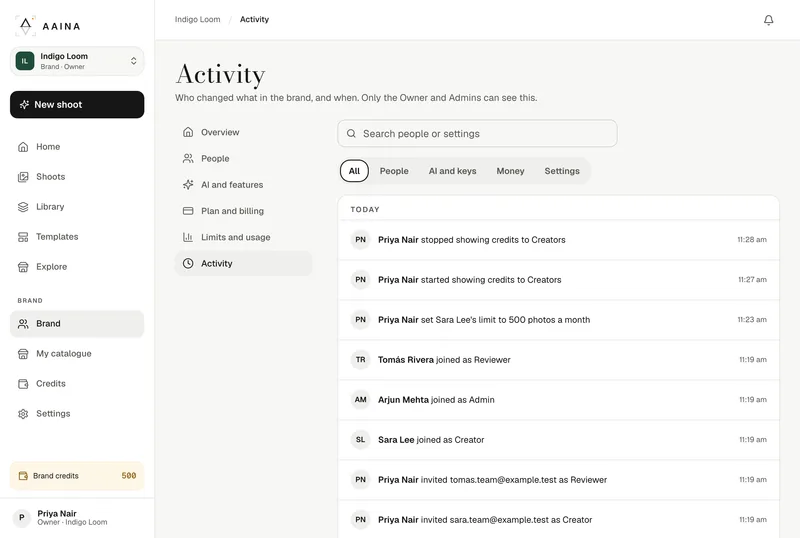
Task: Click the Limits and usage chart icon
Action: tap(188, 237)
